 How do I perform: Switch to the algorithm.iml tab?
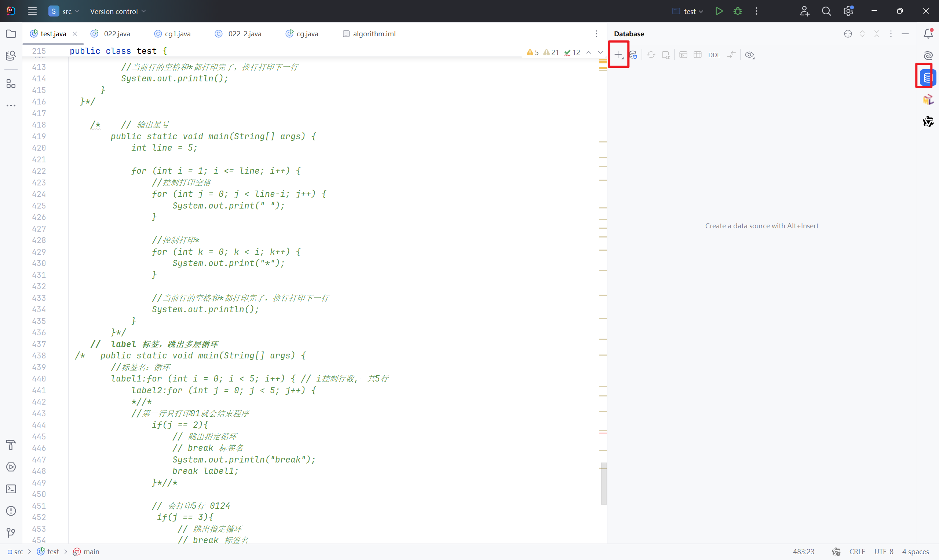373,34
